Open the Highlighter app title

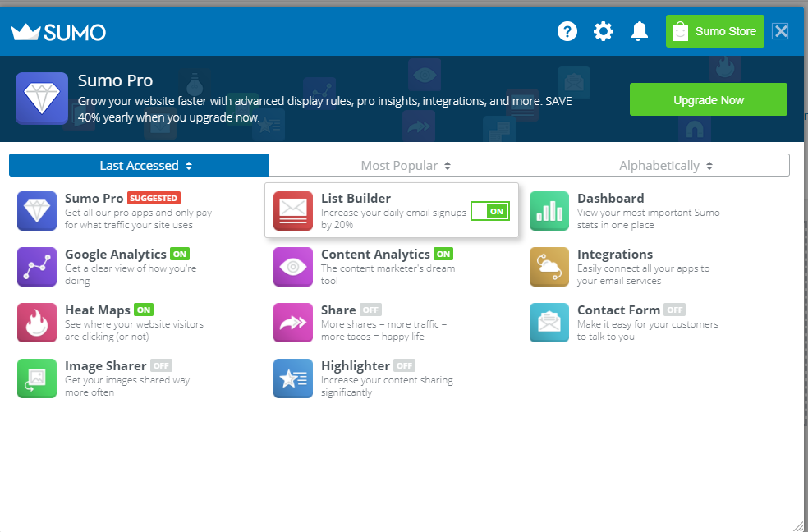click(x=356, y=365)
